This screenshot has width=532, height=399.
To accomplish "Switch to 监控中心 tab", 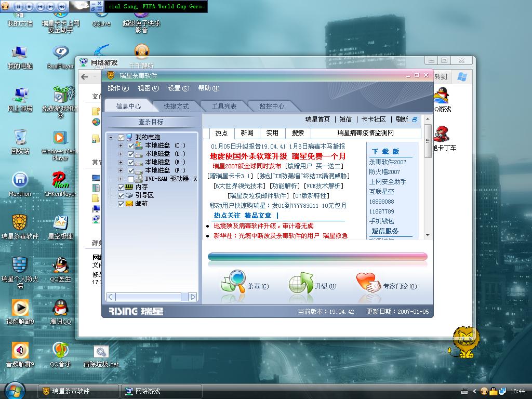I will coord(272,106).
